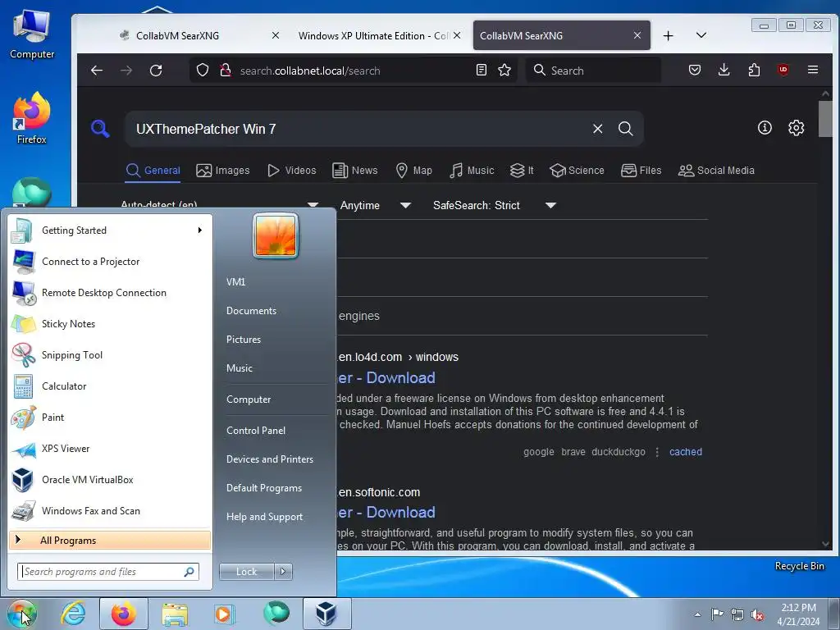The image size is (840, 630).
Task: Open the extensions puzzle icon
Action: 754,71
